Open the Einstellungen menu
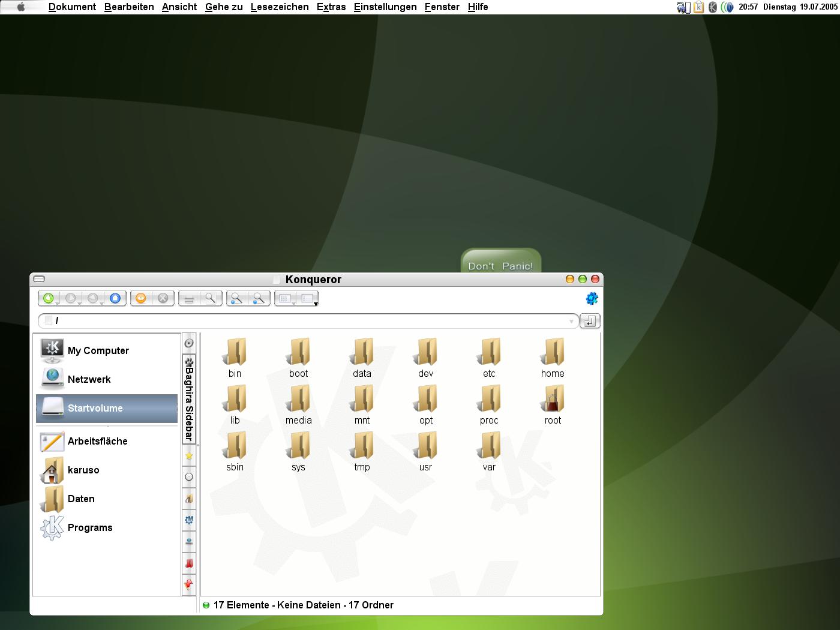Image resolution: width=840 pixels, height=630 pixels. pyautogui.click(x=385, y=7)
